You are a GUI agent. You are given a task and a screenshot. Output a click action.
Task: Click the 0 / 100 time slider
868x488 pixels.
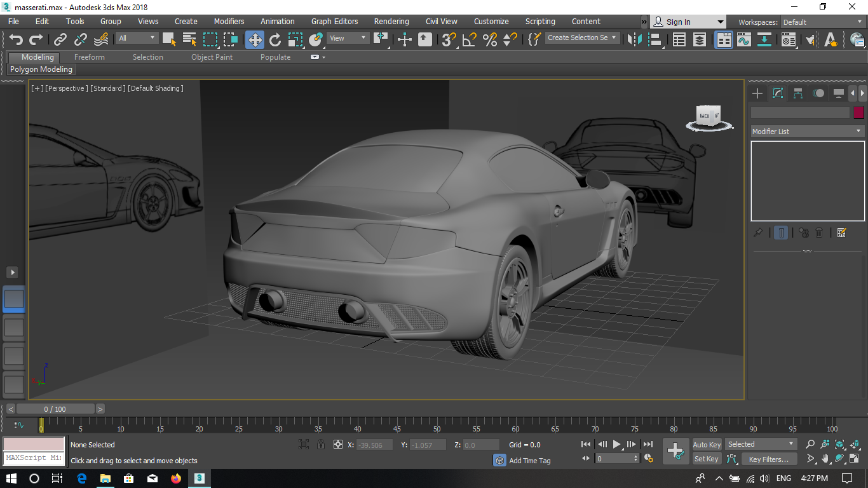click(x=55, y=409)
